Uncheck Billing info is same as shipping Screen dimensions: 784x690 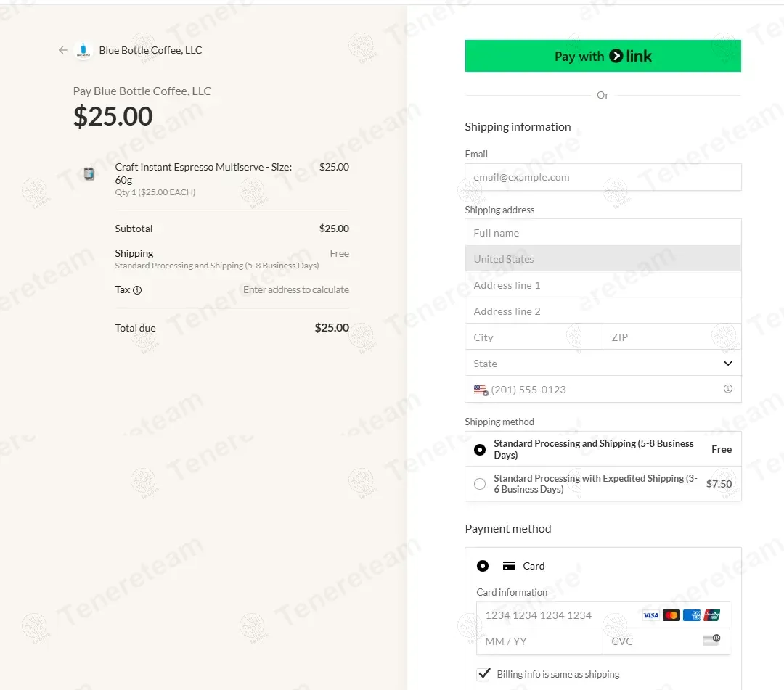tap(483, 674)
